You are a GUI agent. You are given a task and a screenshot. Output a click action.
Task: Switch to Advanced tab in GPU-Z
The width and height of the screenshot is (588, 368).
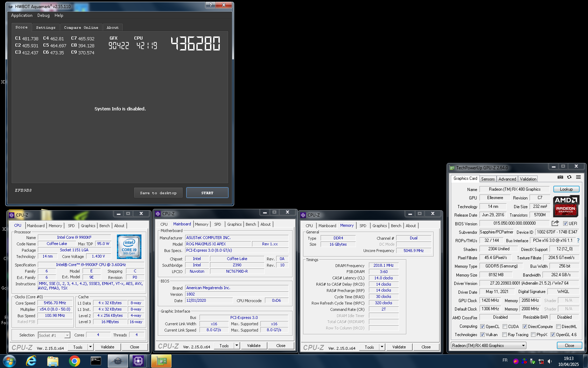pyautogui.click(x=507, y=179)
